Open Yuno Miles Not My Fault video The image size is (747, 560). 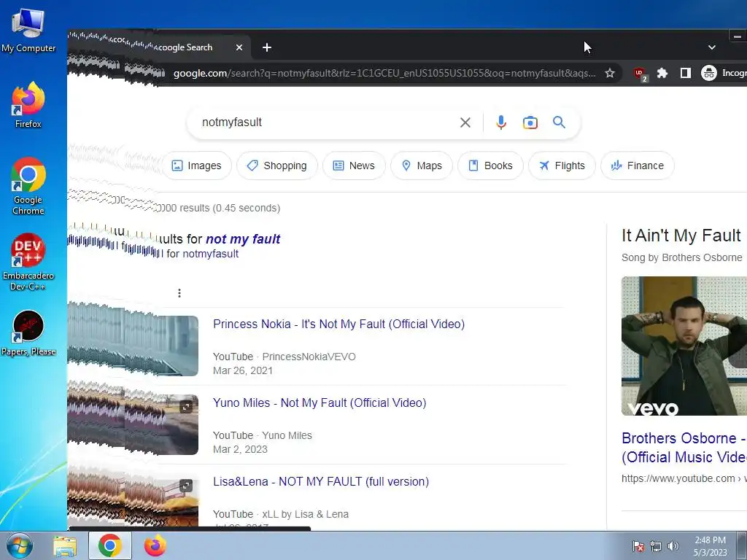click(x=320, y=402)
